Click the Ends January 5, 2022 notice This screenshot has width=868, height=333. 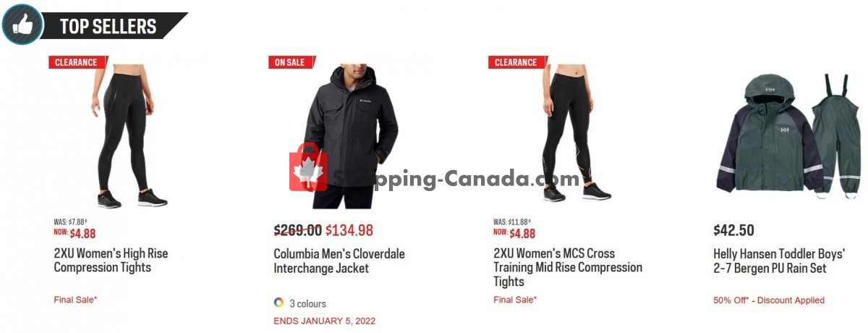coord(325,321)
